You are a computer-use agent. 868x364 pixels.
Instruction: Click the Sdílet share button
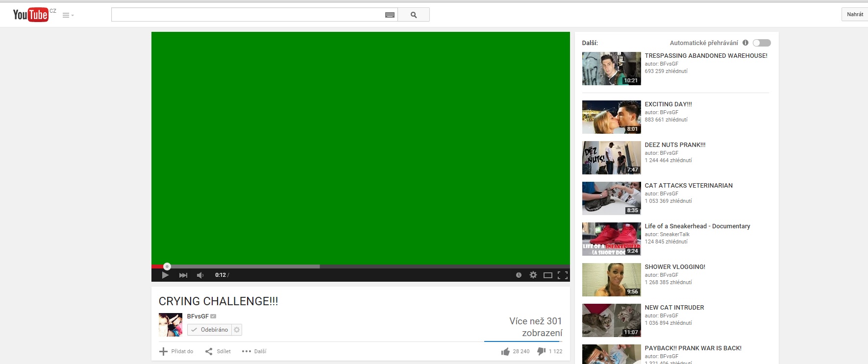[218, 351]
